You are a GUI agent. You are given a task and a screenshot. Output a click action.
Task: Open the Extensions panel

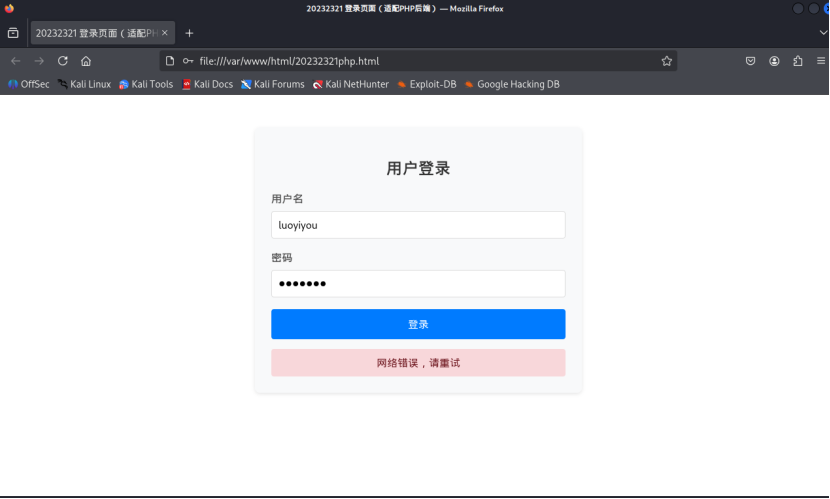798,61
